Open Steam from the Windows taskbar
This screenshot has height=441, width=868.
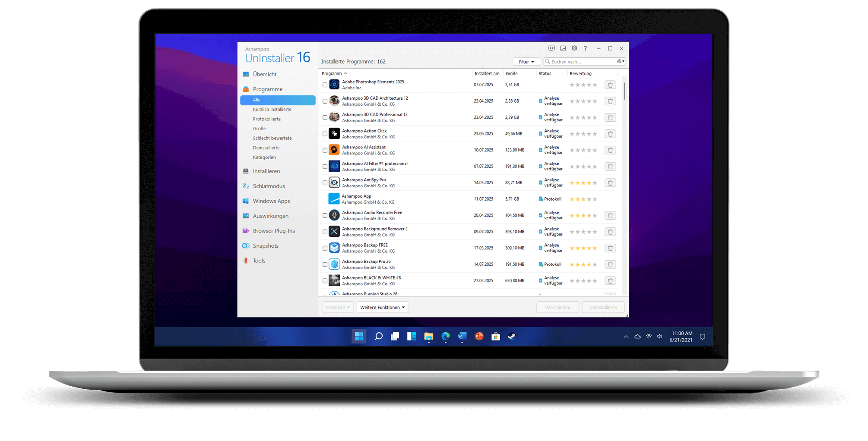pos(512,337)
